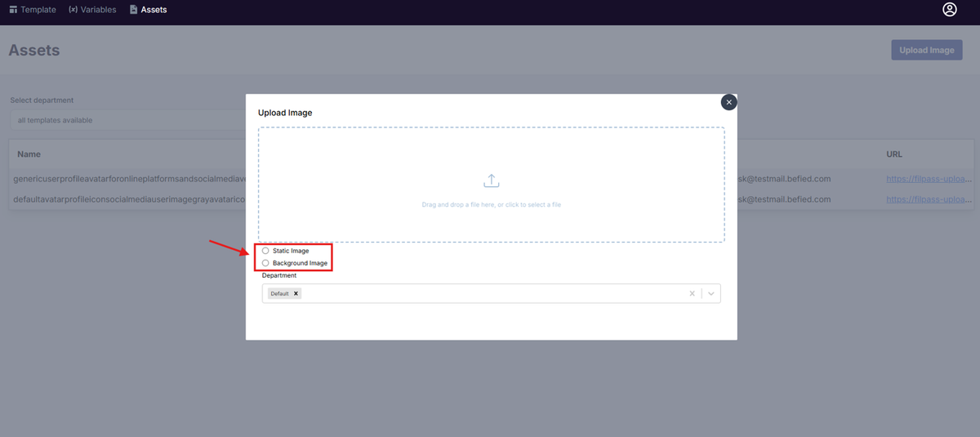
Task: Click the Template tab layout icon
Action: point(13,10)
